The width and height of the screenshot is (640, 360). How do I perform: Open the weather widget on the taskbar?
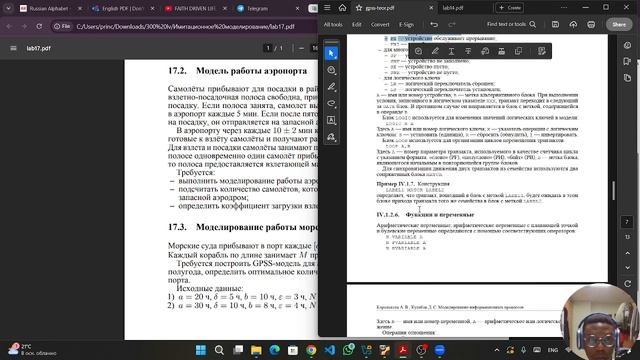click(33, 349)
